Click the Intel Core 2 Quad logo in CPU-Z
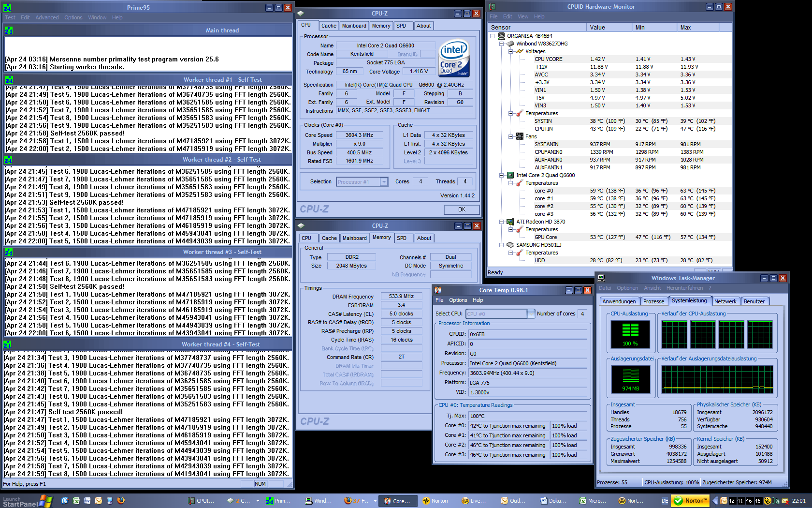 (x=454, y=59)
